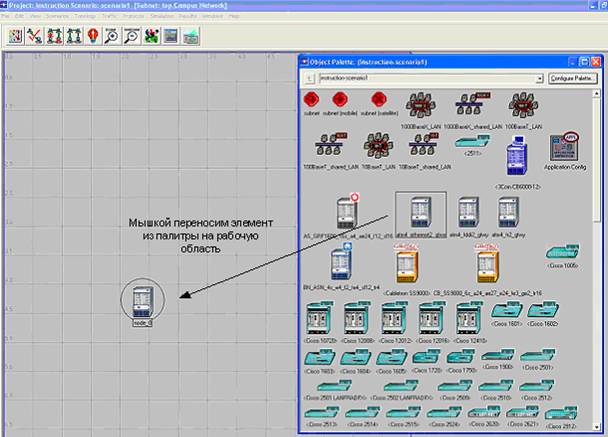Open the object palette toolbar button
This screenshot has height=437, width=608.
pos(16,36)
